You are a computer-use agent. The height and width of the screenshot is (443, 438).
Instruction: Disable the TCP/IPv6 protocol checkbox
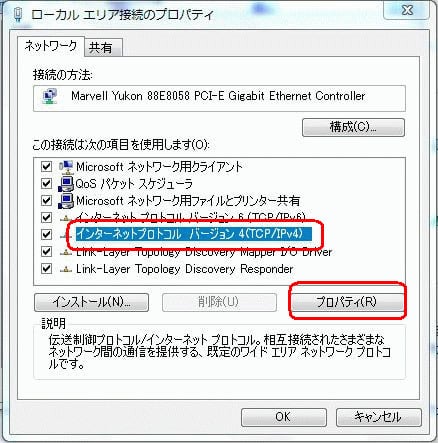tap(46, 218)
